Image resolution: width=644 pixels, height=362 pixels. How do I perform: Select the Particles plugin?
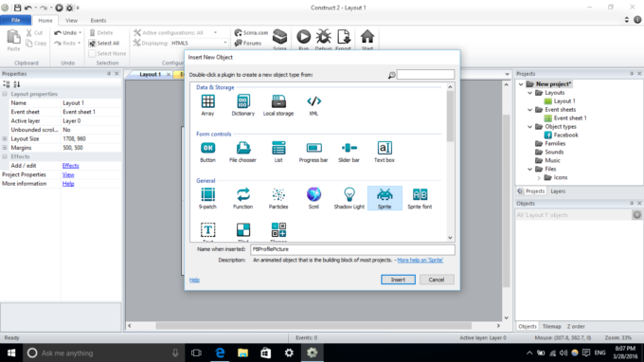click(x=278, y=195)
